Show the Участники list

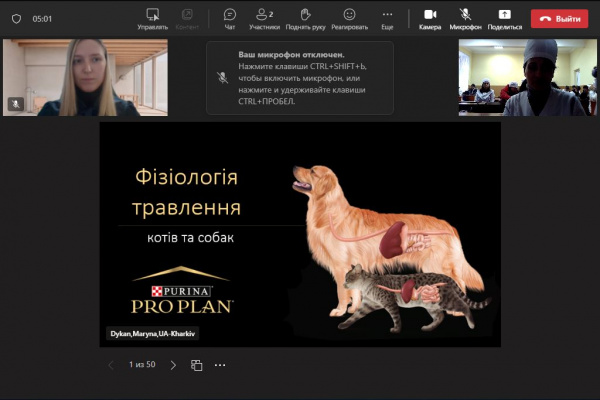(x=264, y=19)
